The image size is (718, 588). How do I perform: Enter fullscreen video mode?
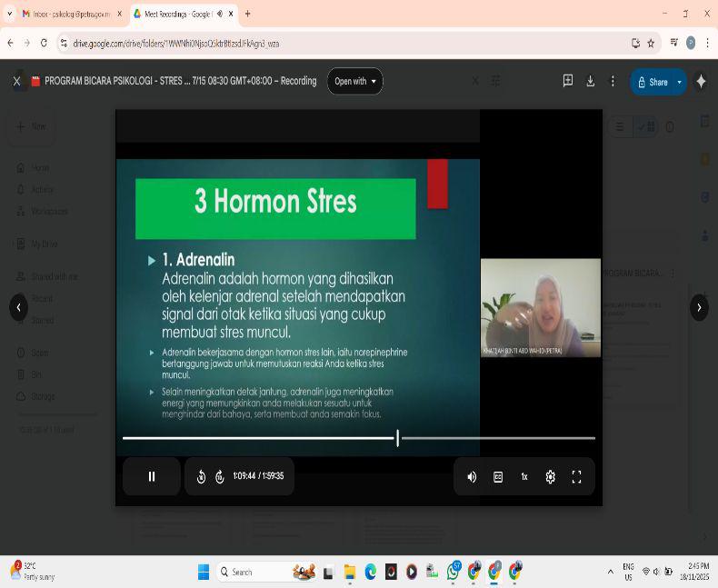(576, 476)
